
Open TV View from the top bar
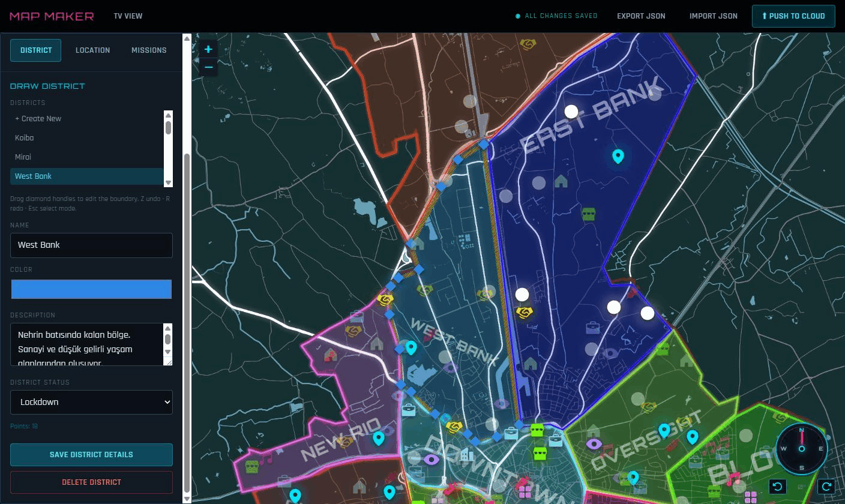(x=128, y=16)
